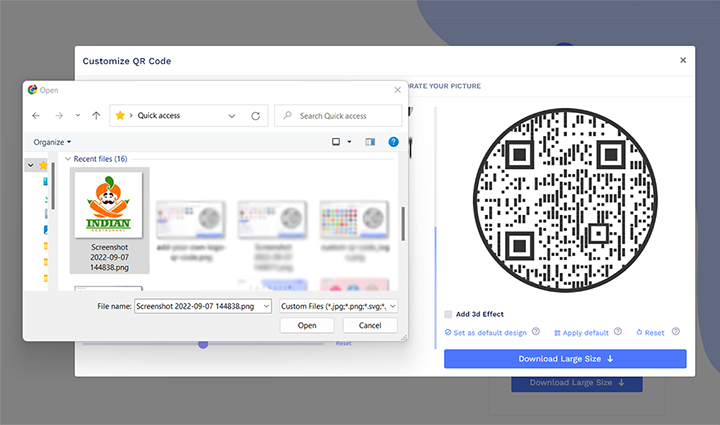Click the Open button
The image size is (720, 425).
click(307, 325)
